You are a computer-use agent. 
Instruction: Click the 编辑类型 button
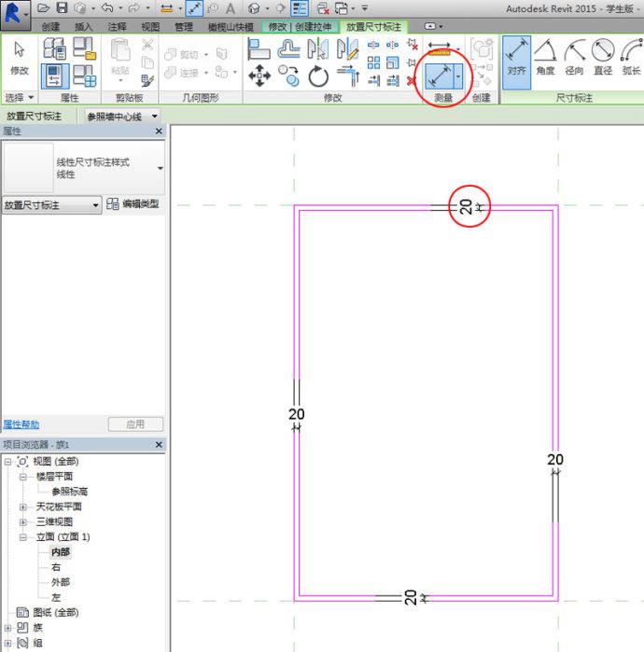133,204
